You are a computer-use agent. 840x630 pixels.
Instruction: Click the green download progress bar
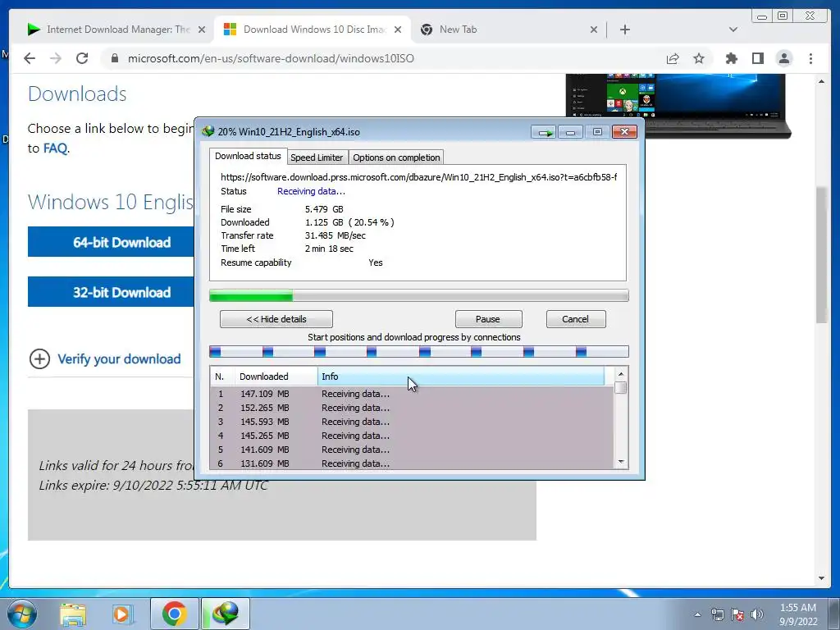[419, 295]
